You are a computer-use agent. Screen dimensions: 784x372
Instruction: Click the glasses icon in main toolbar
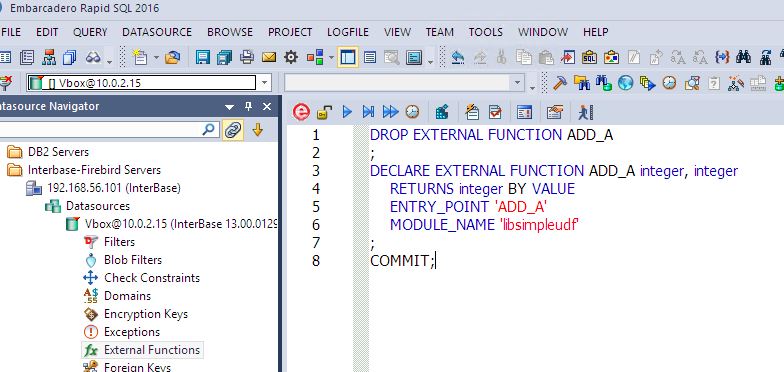pos(93,58)
